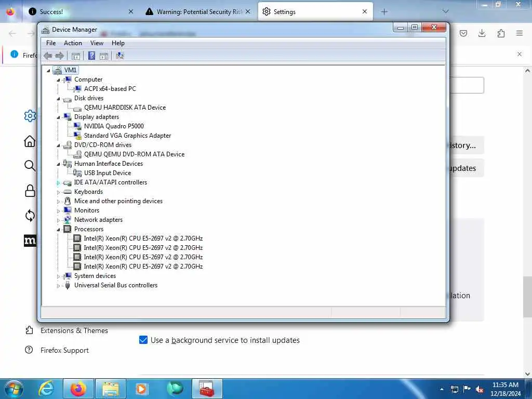532x399 pixels.
Task: Open the Privacy lock sidebar icon
Action: [x=30, y=191]
